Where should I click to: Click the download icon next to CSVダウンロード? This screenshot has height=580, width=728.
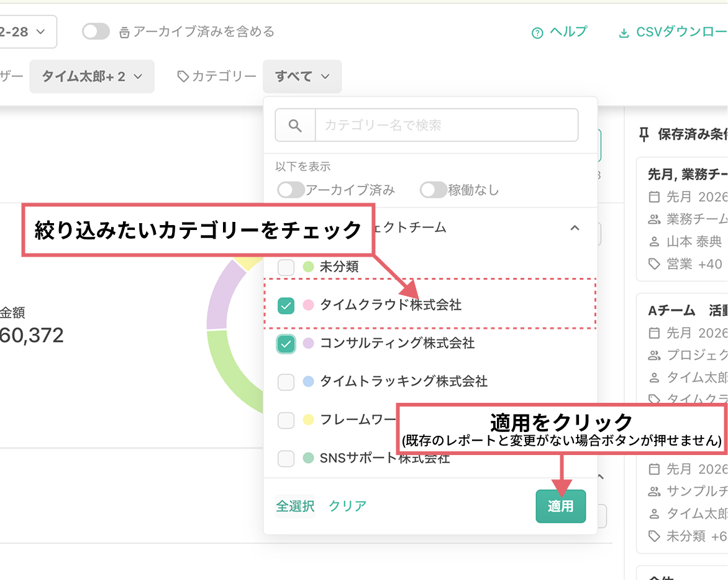pyautogui.click(x=624, y=32)
